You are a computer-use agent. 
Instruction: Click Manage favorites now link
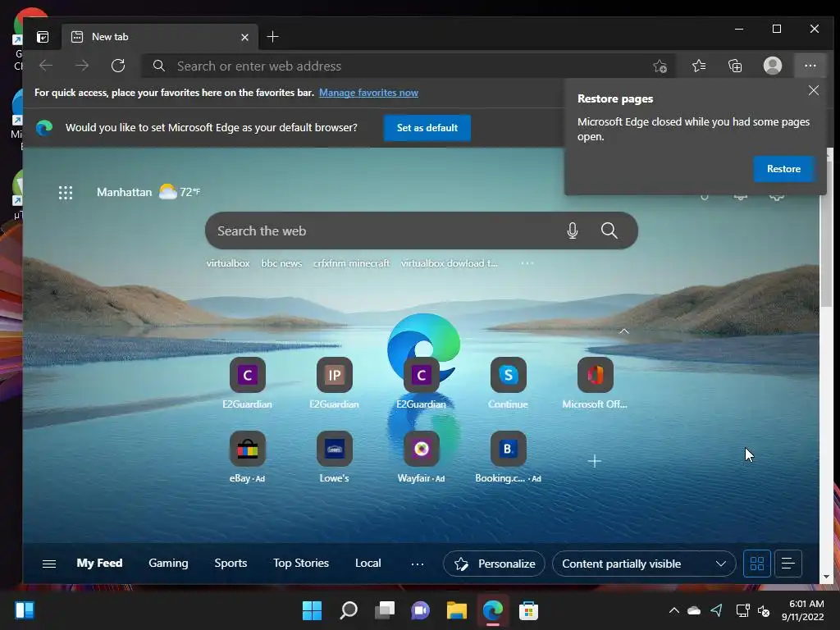point(368,93)
